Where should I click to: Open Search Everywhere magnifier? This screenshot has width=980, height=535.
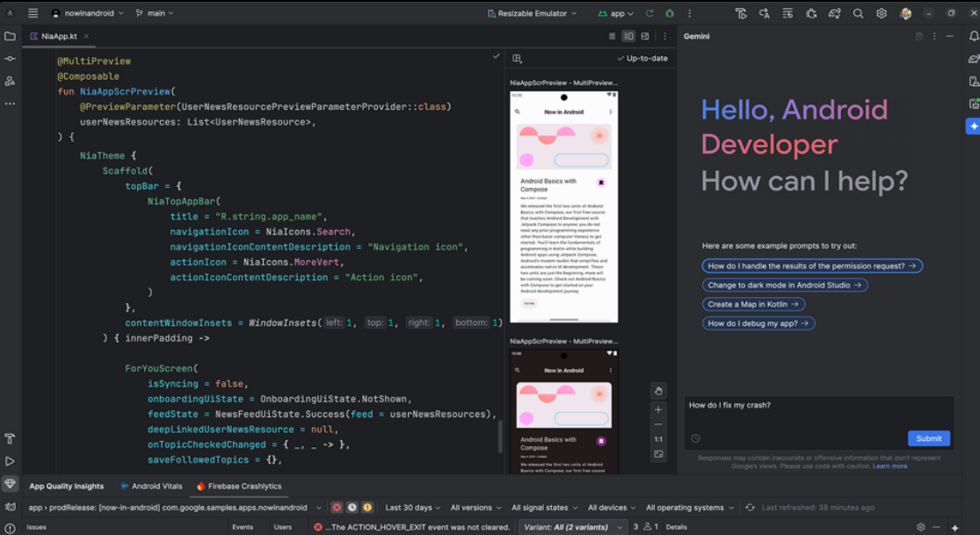(858, 13)
